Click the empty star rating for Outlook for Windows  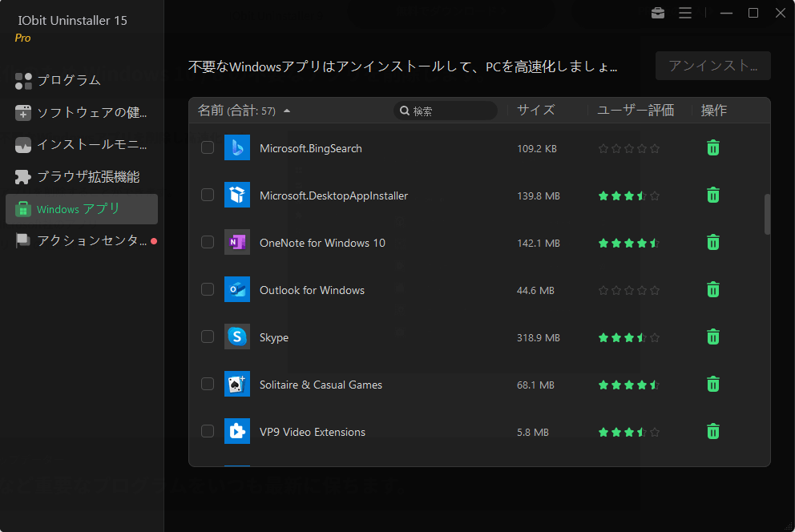628,290
